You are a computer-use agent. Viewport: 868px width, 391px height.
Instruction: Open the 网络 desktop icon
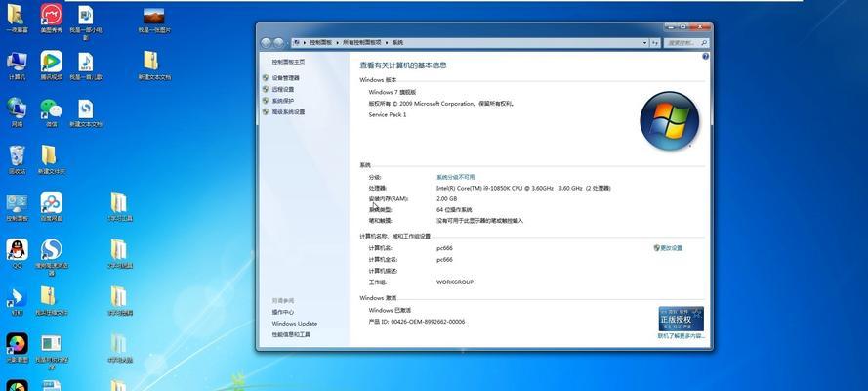coord(17,112)
